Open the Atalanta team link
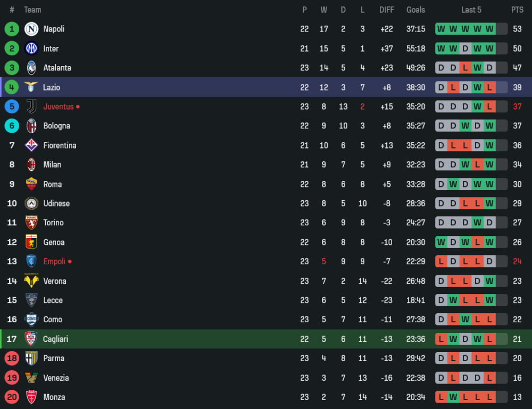Viewport: 532px width, 409px height. click(57, 68)
